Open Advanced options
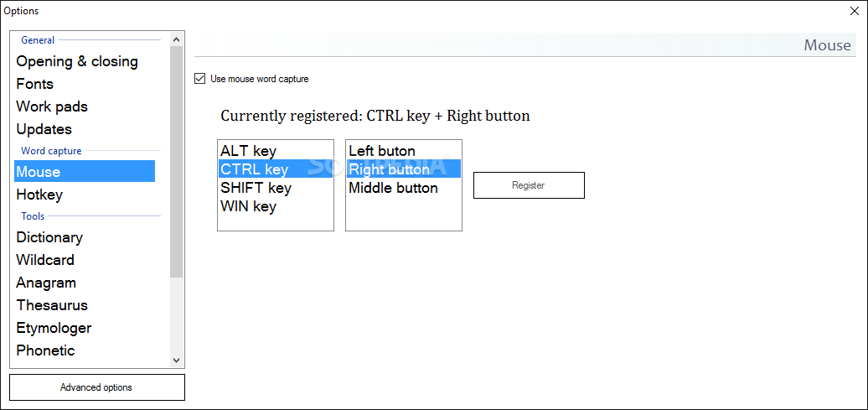The width and height of the screenshot is (868, 410). [x=96, y=387]
